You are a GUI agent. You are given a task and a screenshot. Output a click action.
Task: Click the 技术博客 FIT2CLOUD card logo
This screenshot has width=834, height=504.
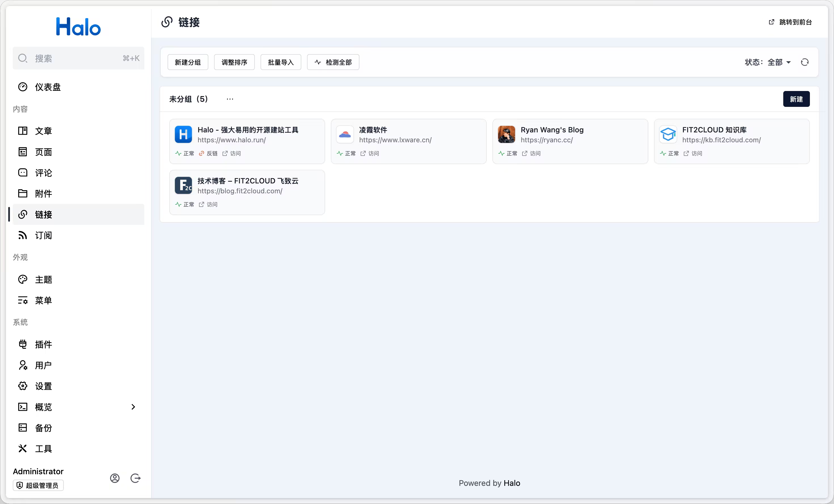click(183, 185)
